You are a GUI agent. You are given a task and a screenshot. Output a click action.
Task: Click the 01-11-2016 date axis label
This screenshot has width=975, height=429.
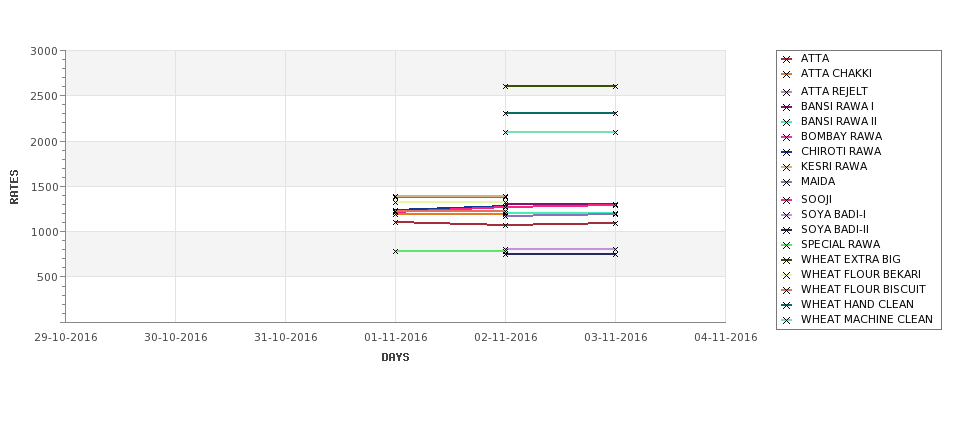tap(395, 338)
